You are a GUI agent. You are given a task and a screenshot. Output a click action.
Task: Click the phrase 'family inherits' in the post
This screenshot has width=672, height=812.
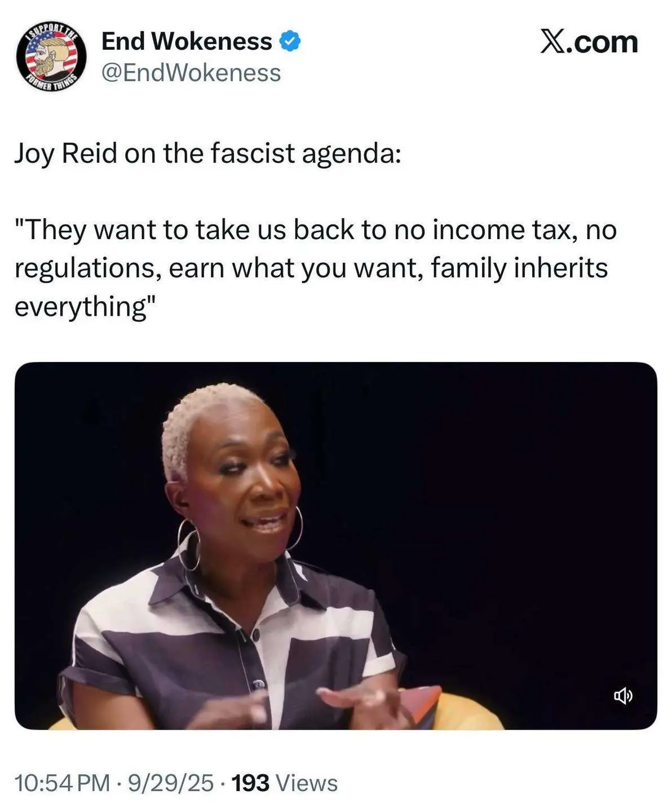(519, 268)
